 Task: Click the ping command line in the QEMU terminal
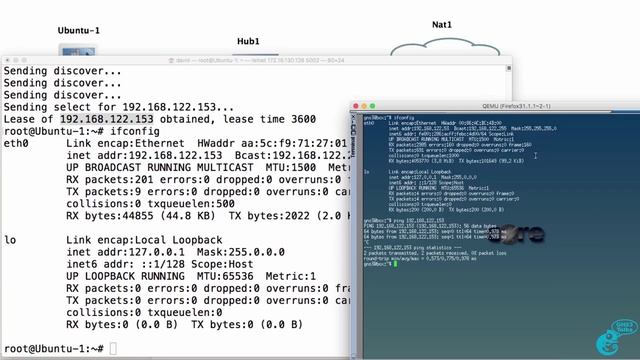404,220
